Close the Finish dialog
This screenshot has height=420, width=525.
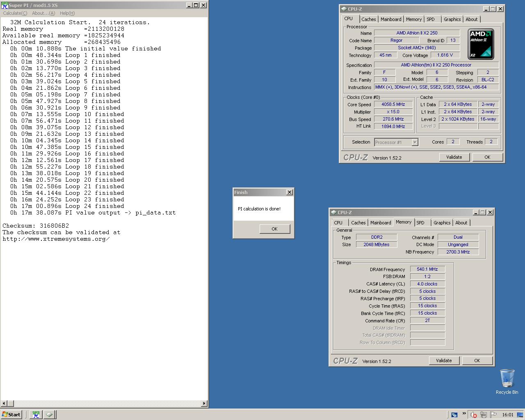[x=290, y=192]
